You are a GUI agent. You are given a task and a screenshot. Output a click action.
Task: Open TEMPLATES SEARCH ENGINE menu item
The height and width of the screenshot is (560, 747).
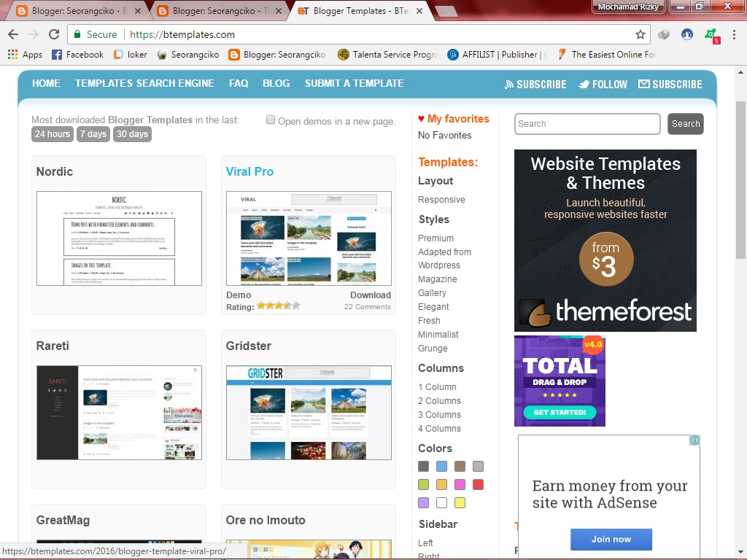pyautogui.click(x=144, y=83)
